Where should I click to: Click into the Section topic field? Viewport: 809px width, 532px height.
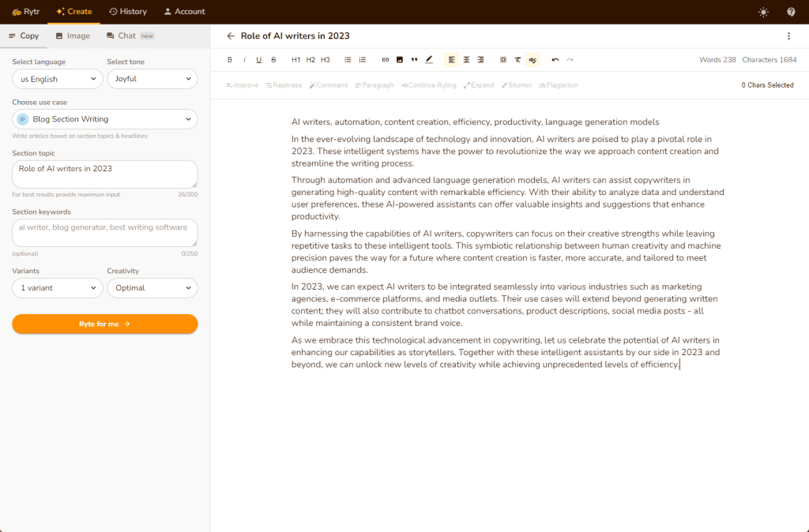105,174
